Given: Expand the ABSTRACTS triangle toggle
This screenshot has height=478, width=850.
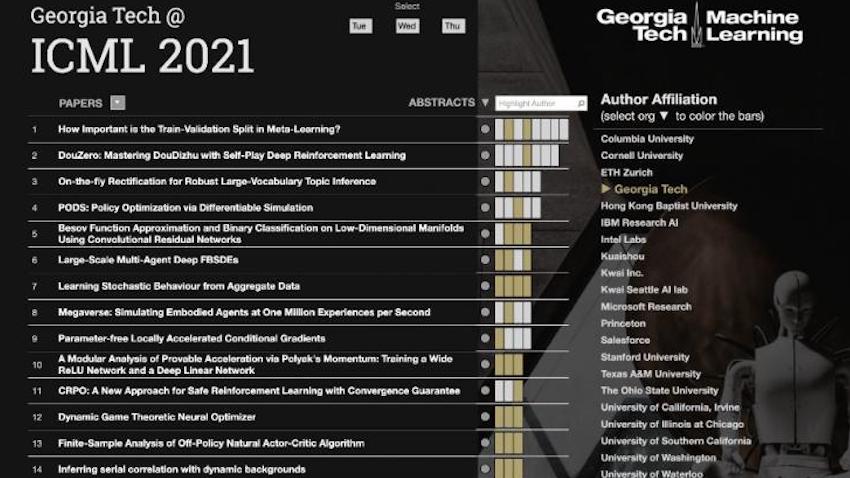Looking at the screenshot, I should 485,102.
